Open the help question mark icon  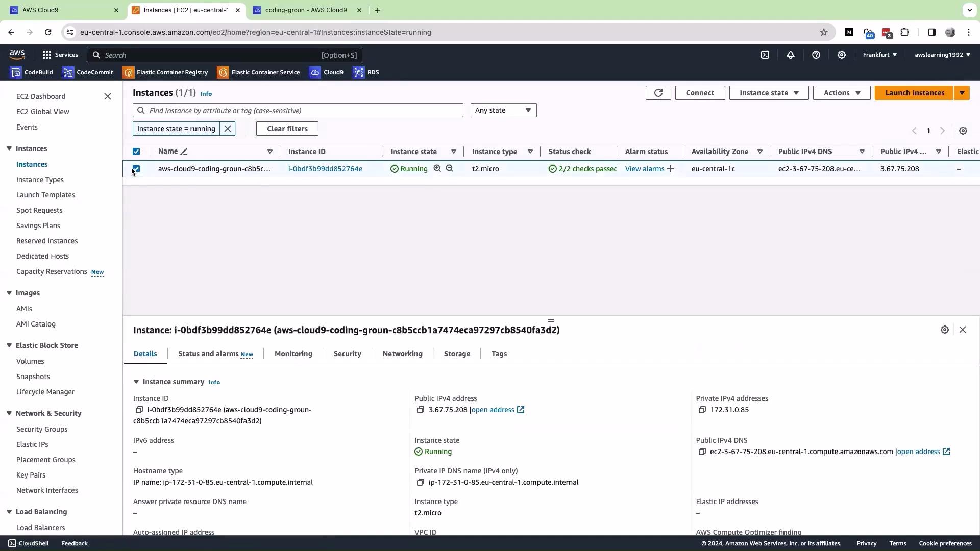816,55
